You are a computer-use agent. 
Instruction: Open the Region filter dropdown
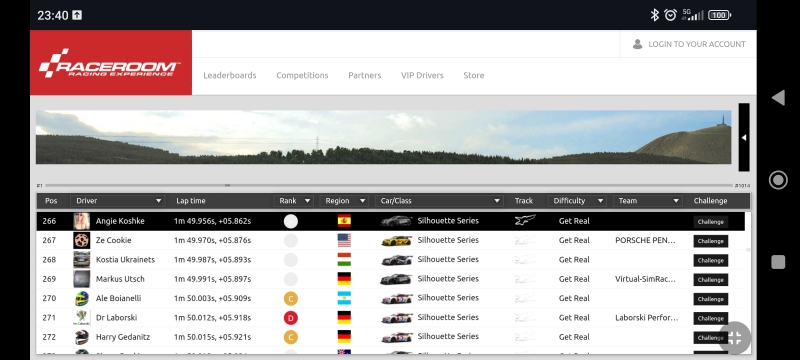coord(344,201)
